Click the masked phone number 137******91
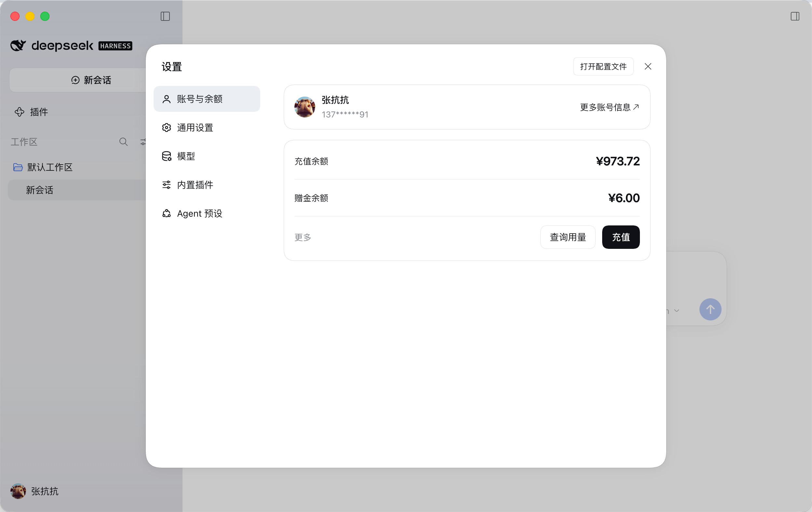 [x=345, y=115]
